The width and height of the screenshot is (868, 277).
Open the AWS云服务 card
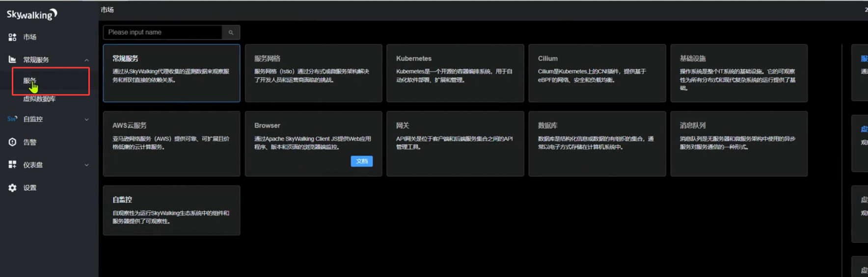pyautogui.click(x=171, y=144)
